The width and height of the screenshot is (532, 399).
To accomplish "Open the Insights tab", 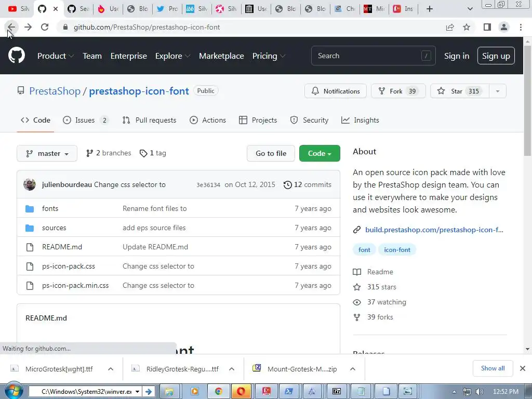I will tap(360, 120).
